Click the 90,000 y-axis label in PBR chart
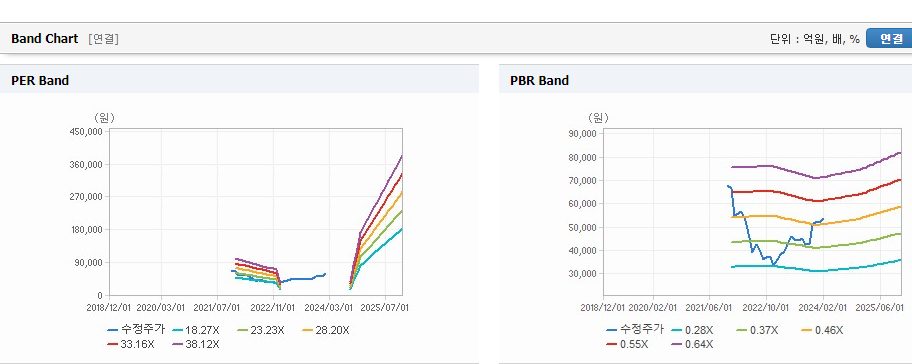This screenshot has height=364, width=912. [583, 134]
